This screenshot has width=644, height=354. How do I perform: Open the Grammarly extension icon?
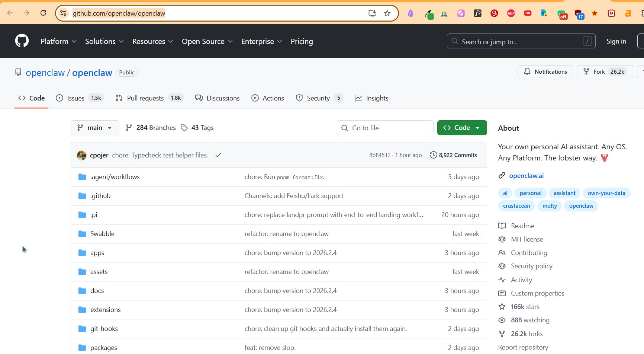tap(494, 13)
